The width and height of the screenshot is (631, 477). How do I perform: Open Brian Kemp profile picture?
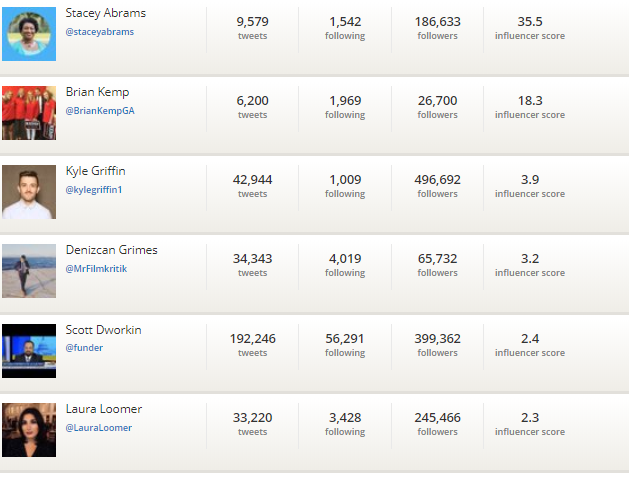29,113
